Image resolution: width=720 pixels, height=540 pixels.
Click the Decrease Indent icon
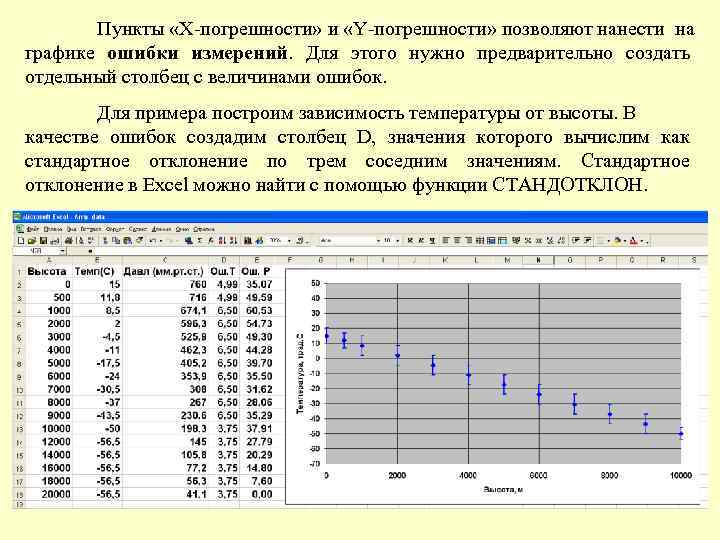575,240
